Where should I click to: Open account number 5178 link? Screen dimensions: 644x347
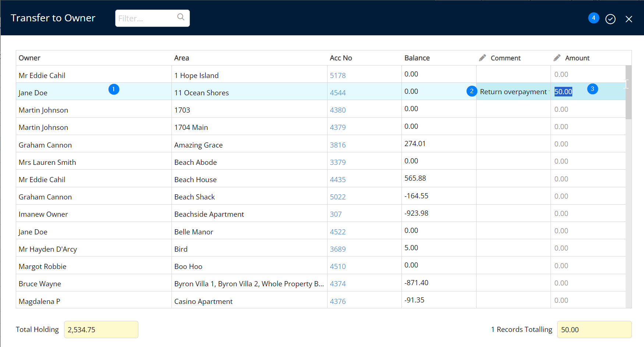pyautogui.click(x=337, y=75)
